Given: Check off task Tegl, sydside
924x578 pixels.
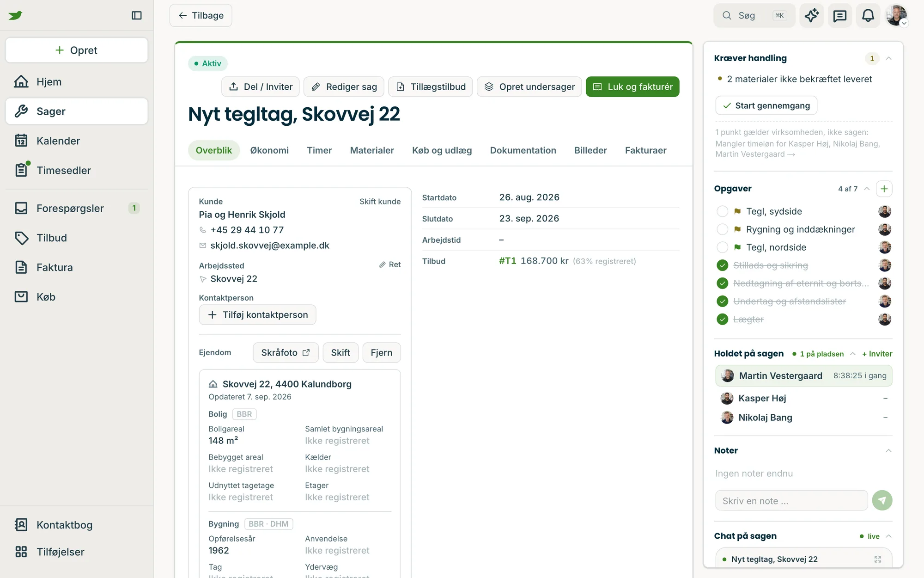Looking at the screenshot, I should click(723, 211).
